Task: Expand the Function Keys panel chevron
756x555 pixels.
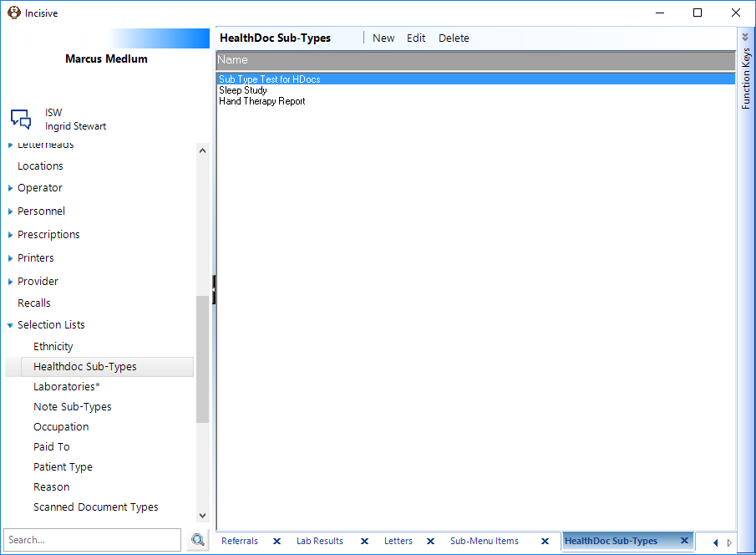Action: [745, 37]
